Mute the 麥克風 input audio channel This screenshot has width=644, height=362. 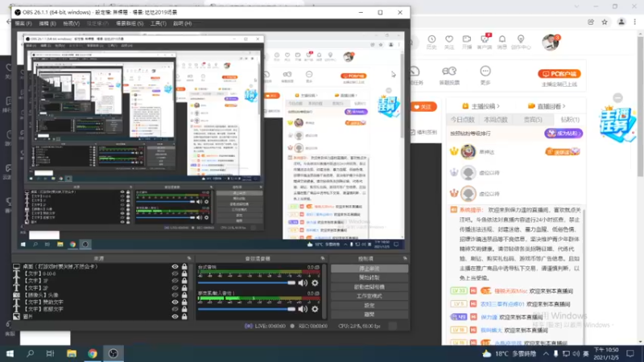[x=303, y=309]
